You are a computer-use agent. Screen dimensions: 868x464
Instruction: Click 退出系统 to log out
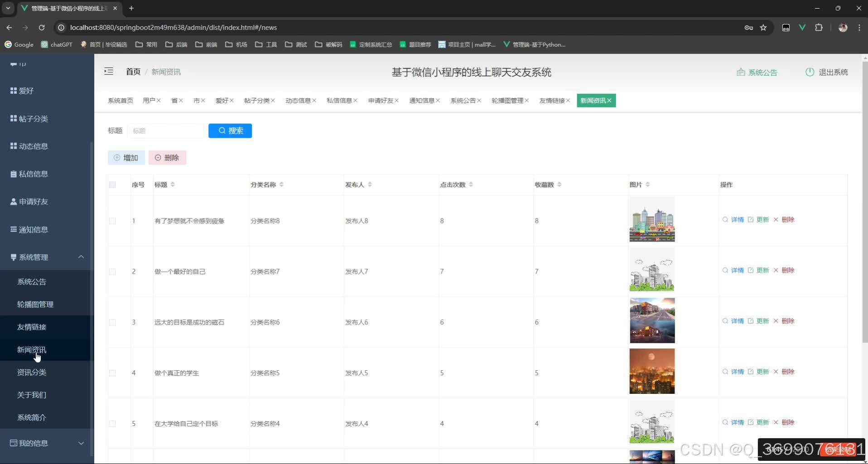coord(833,72)
